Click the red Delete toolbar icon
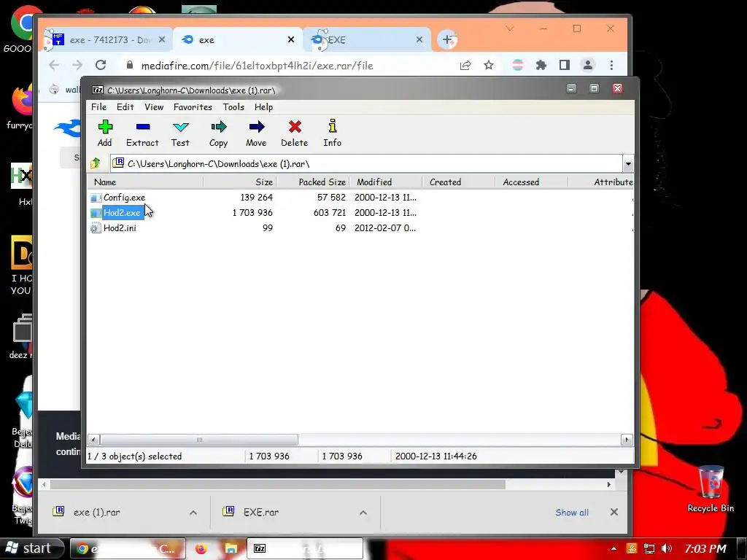The image size is (747, 560). pos(295,133)
